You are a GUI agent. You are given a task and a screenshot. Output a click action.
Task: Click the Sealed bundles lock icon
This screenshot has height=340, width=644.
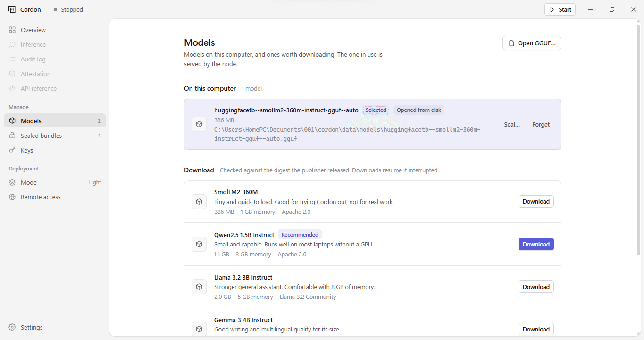(x=12, y=136)
